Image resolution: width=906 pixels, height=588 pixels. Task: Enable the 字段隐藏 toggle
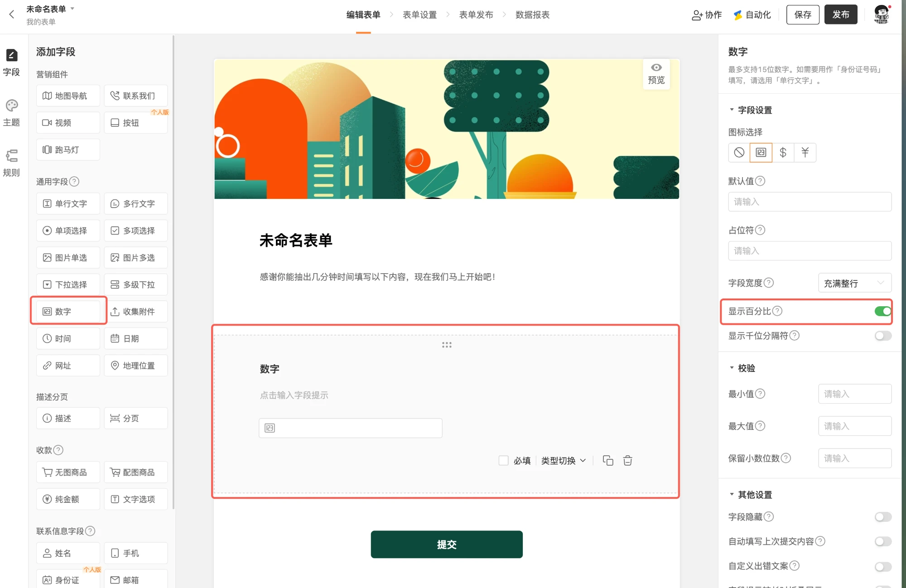883,517
